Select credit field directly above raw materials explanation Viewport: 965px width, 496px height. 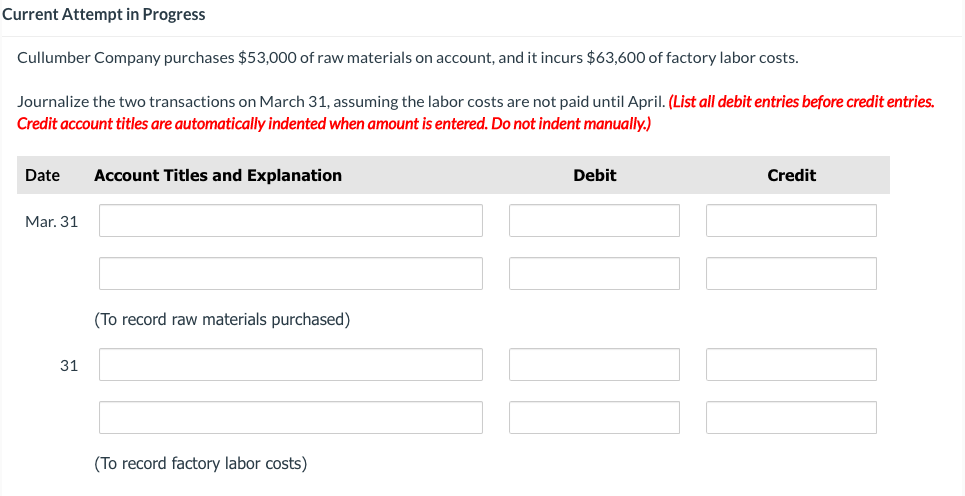(x=791, y=274)
